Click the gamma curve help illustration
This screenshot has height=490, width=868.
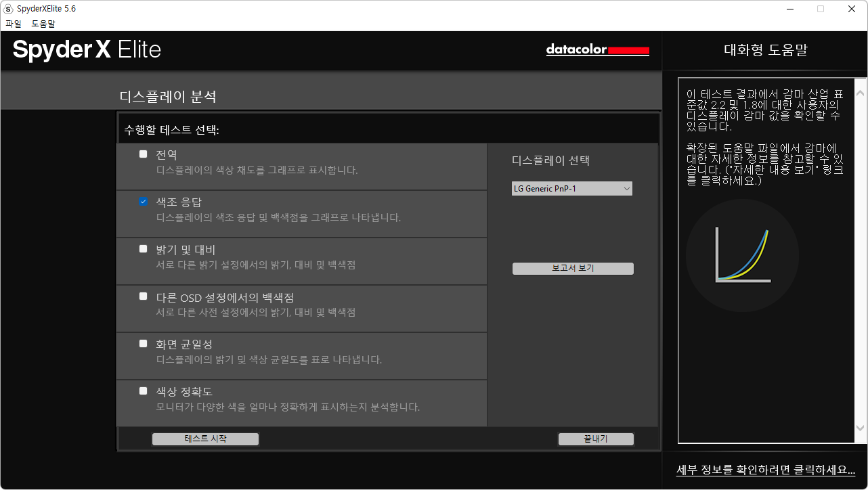(743, 255)
